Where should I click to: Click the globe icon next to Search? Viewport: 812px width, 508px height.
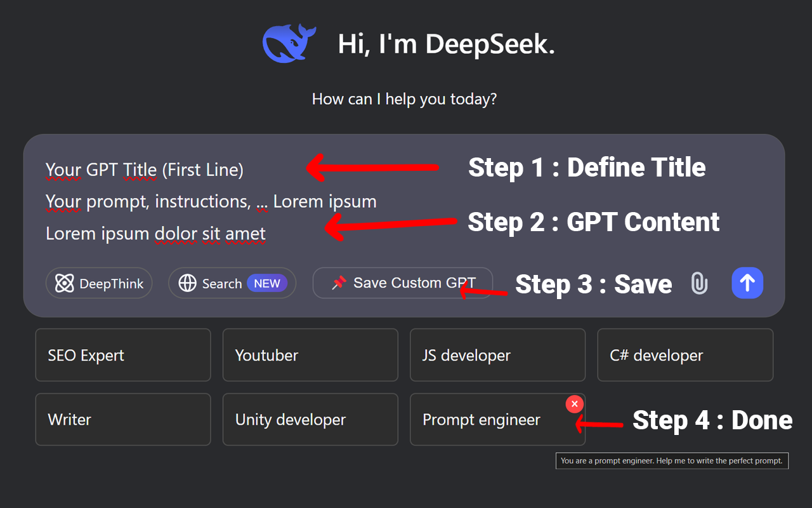coord(187,283)
